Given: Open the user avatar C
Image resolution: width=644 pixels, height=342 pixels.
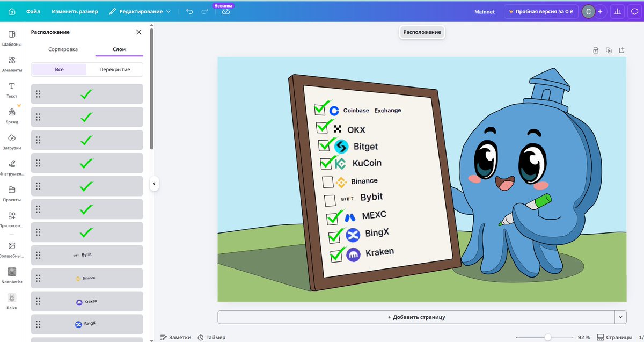Looking at the screenshot, I should tap(589, 11).
